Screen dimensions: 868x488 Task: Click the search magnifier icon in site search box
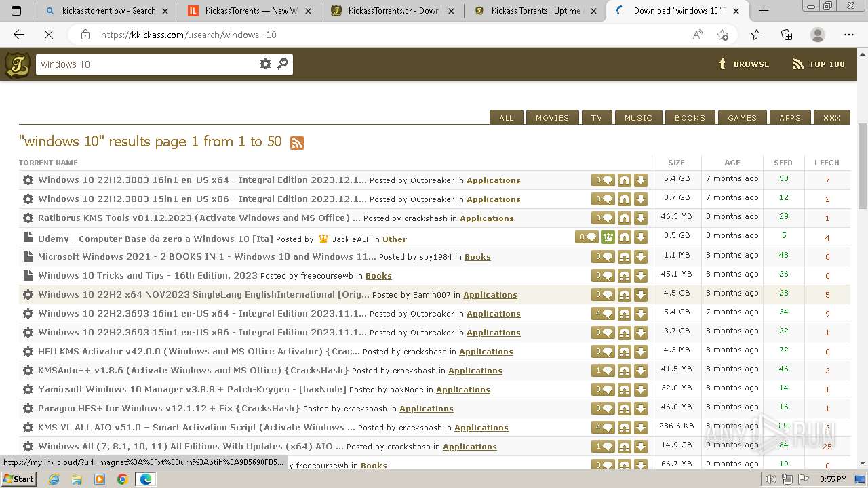pos(283,64)
